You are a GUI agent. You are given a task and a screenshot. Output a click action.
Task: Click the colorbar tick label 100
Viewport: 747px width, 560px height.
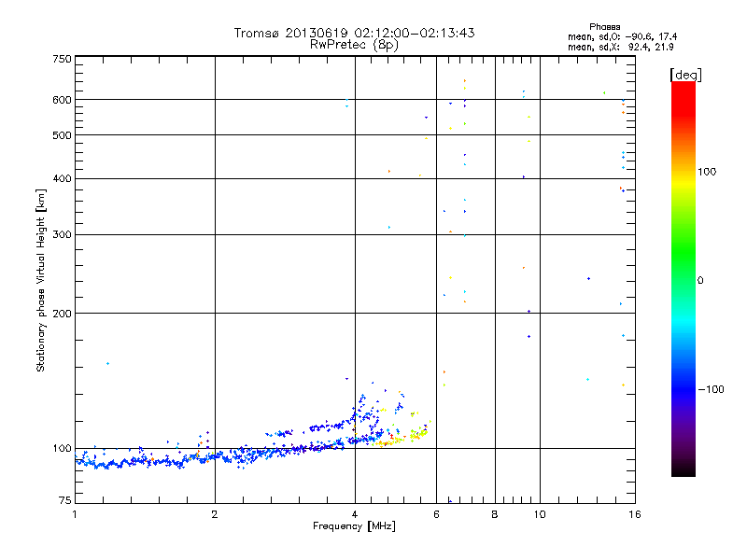coord(709,172)
